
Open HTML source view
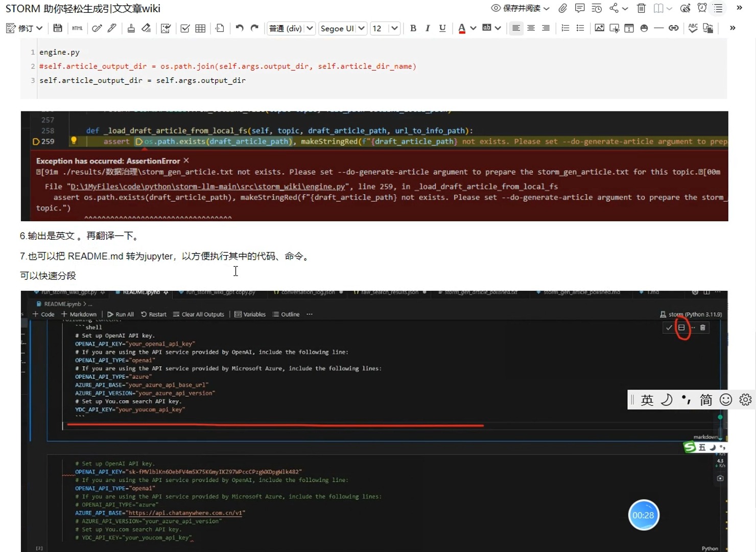pos(77,28)
